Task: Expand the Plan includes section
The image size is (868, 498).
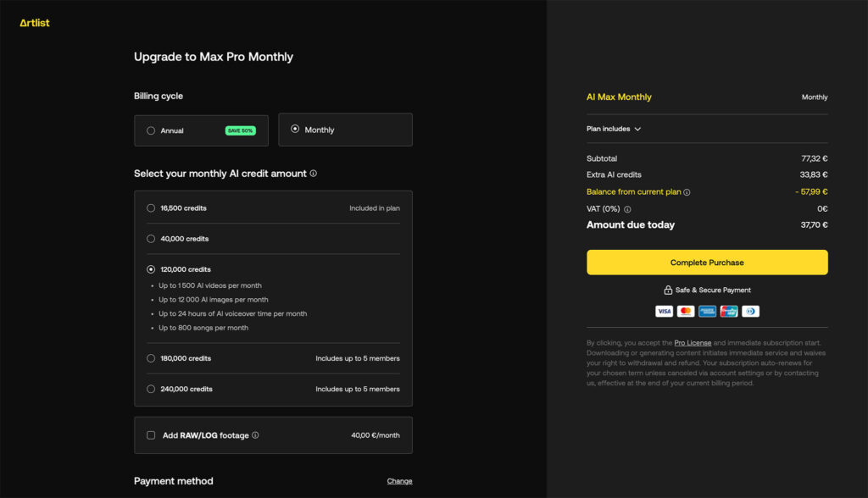Action: coord(614,129)
